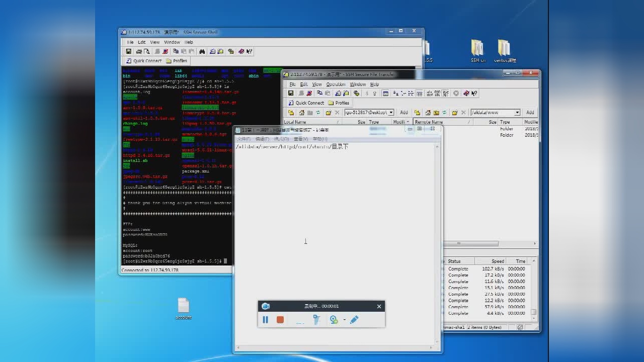Click Quick Connect in SSH File Transfer

pos(306,103)
